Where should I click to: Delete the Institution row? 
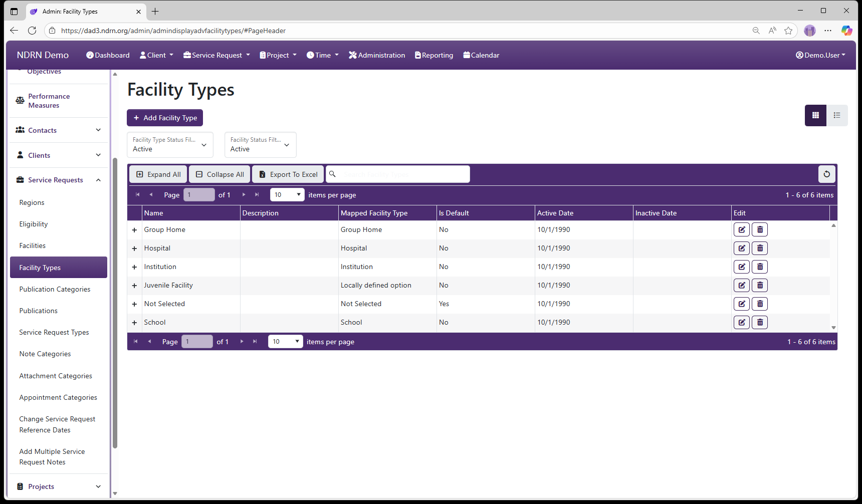click(x=760, y=267)
